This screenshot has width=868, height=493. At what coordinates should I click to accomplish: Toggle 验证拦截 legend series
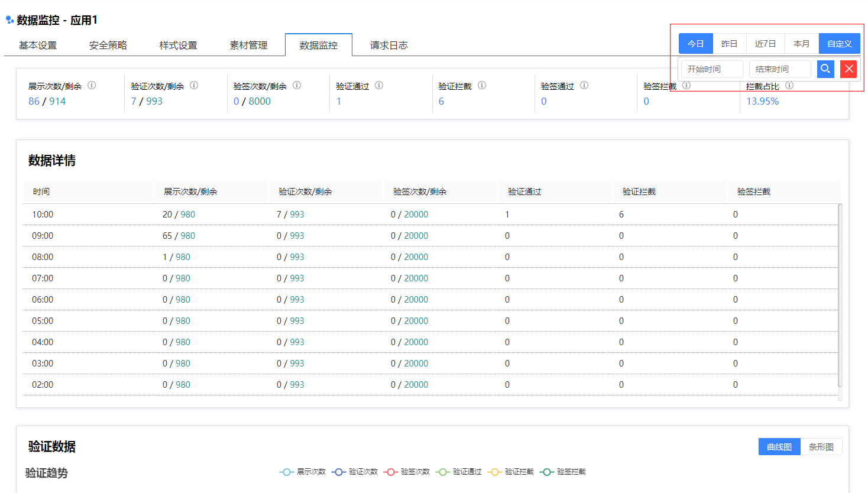pos(511,472)
